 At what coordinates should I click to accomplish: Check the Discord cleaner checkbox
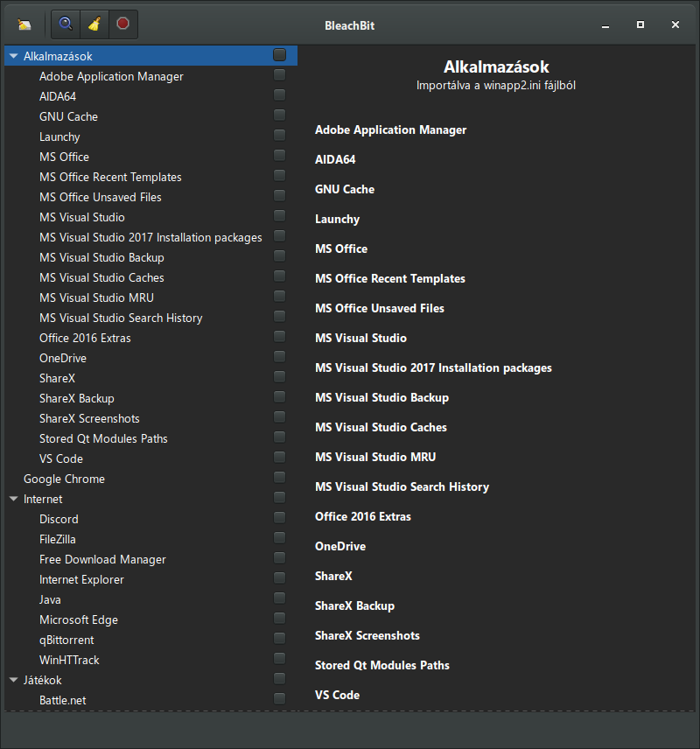[279, 518]
